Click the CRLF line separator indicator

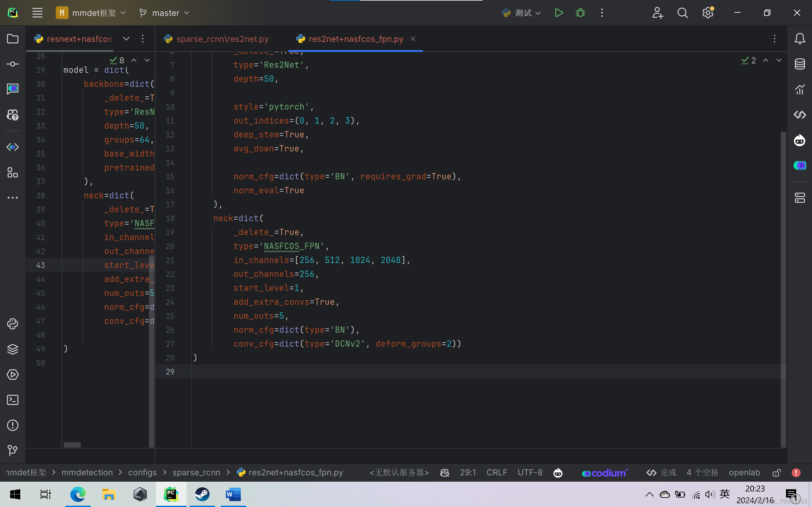(x=497, y=472)
